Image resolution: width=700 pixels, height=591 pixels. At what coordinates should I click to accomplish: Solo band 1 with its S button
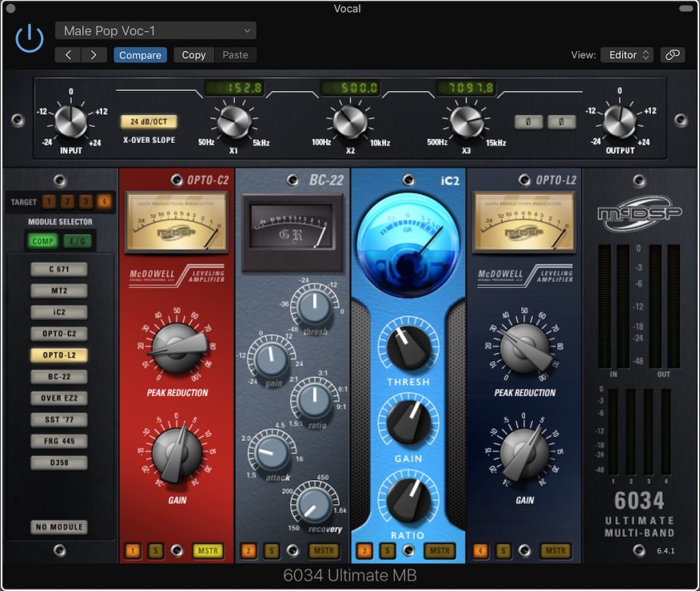pyautogui.click(x=155, y=551)
